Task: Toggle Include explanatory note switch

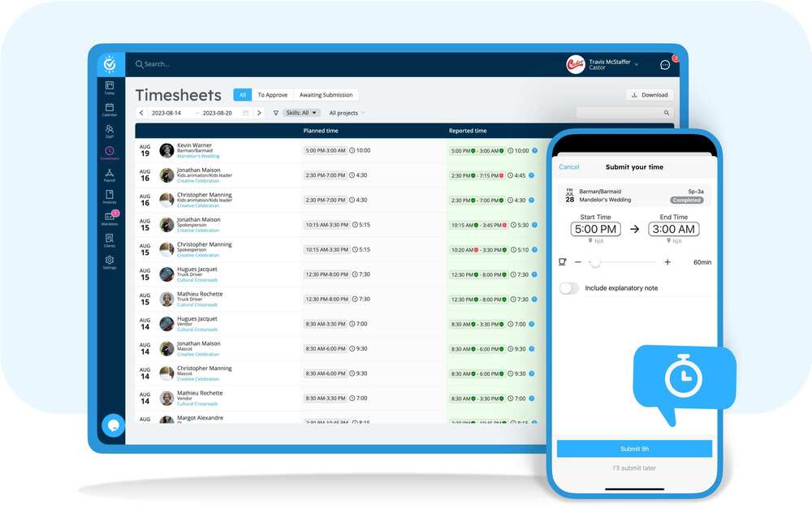Action: 568,288
